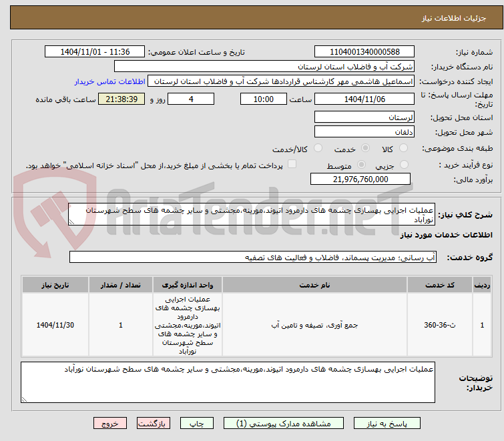Viewport: 504px width, 441px height.
Task: Click the service name cell جمع آوری، تصفیه
Action: click(314, 325)
